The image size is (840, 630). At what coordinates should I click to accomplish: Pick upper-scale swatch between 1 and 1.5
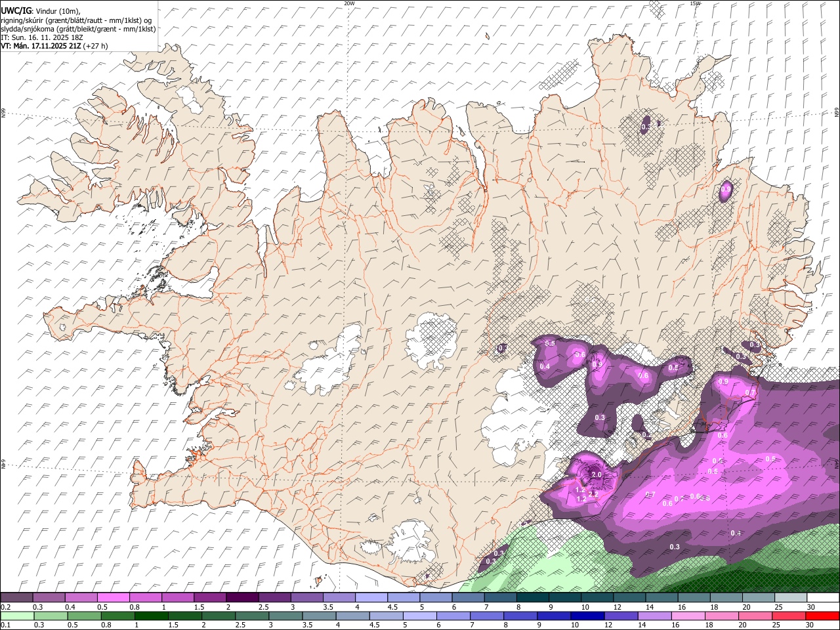tap(178, 598)
